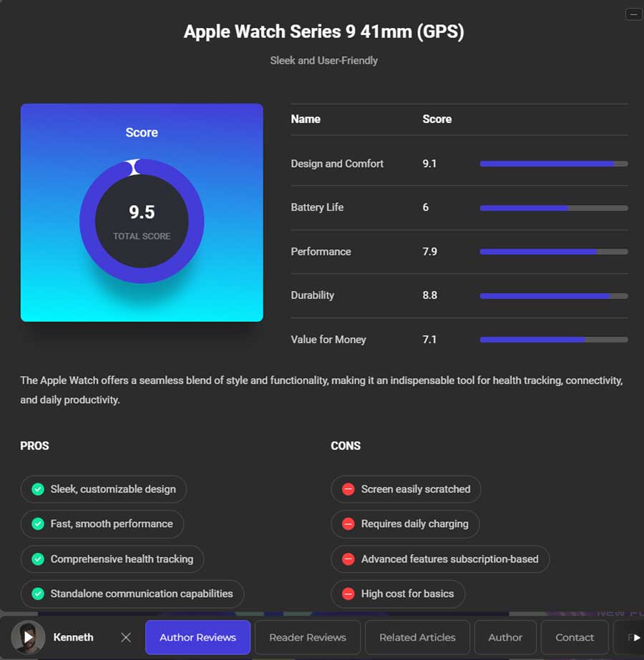
Task: Click the circular 9.5 total score gauge
Action: pyautogui.click(x=142, y=221)
